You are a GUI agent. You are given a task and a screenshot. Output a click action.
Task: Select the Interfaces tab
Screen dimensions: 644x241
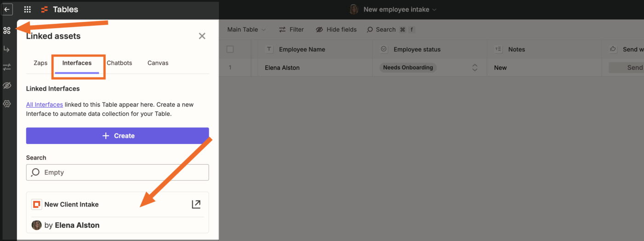77,63
